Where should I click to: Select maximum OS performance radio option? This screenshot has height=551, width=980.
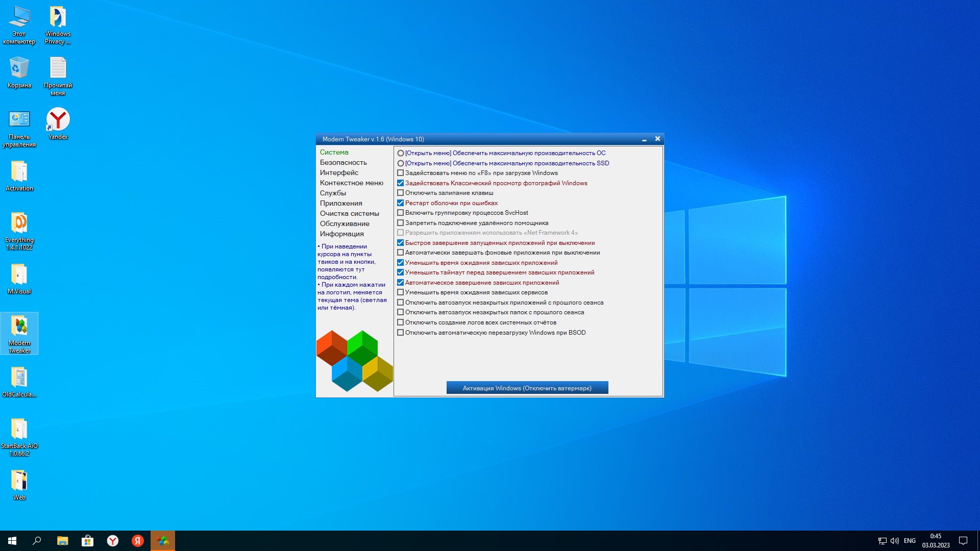401,153
